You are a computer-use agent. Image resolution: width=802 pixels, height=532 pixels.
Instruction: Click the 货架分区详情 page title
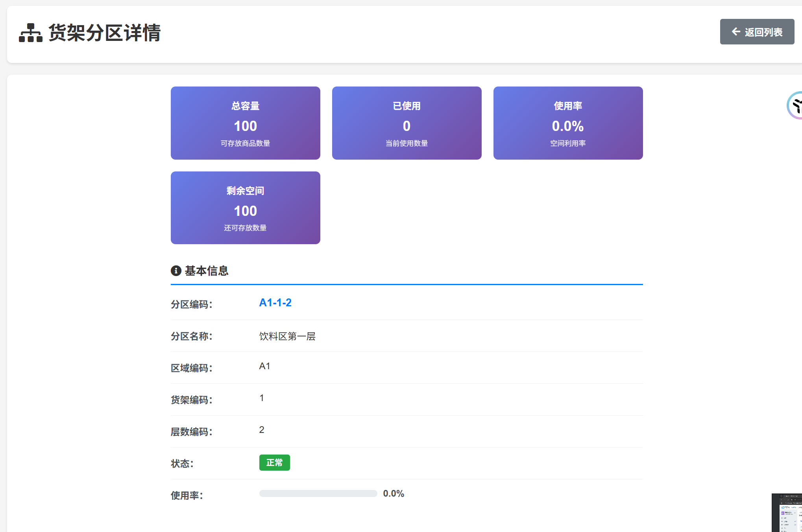tap(105, 33)
